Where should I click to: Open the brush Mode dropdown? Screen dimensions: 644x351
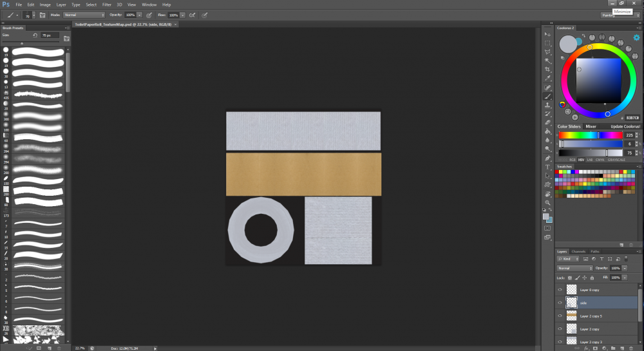tap(84, 14)
